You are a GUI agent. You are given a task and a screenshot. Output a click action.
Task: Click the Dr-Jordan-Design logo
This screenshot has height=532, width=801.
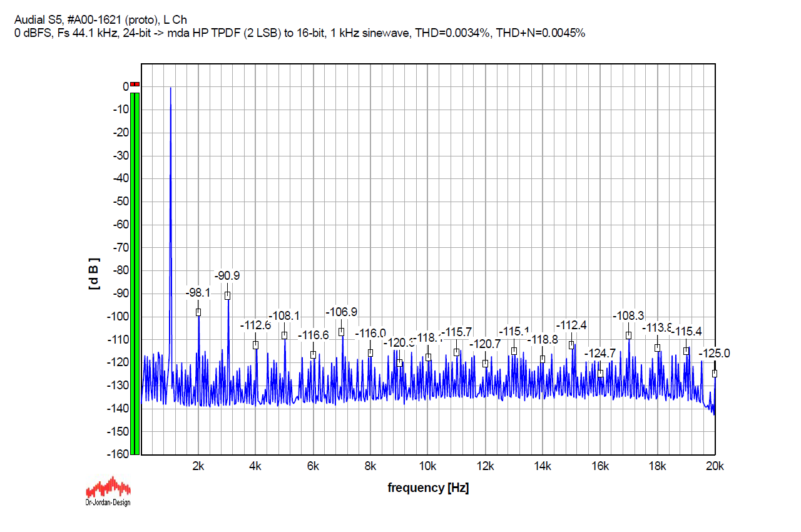click(108, 491)
